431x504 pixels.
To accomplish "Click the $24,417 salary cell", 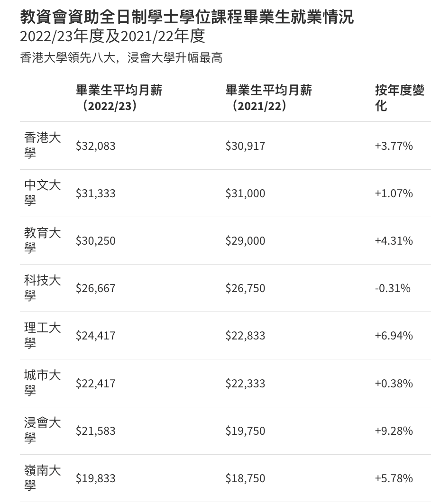I will 95,336.
